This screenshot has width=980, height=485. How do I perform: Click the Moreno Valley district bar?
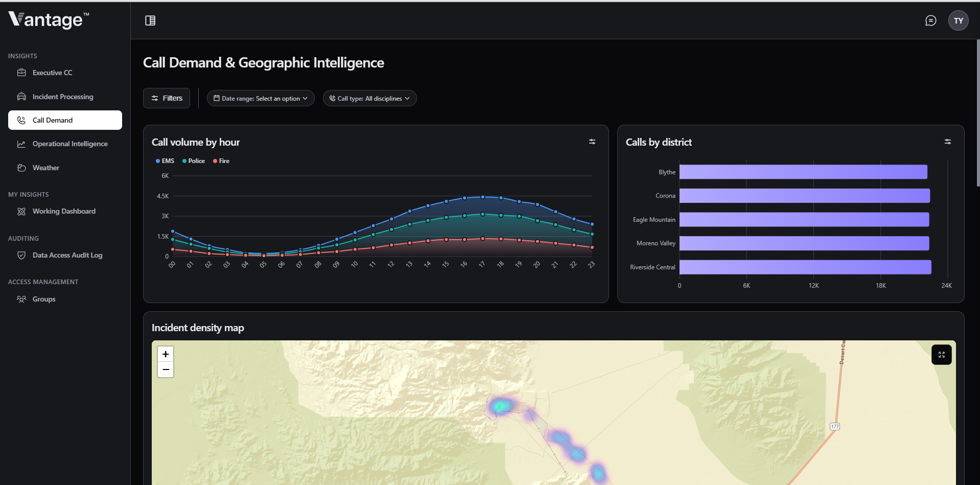[804, 243]
